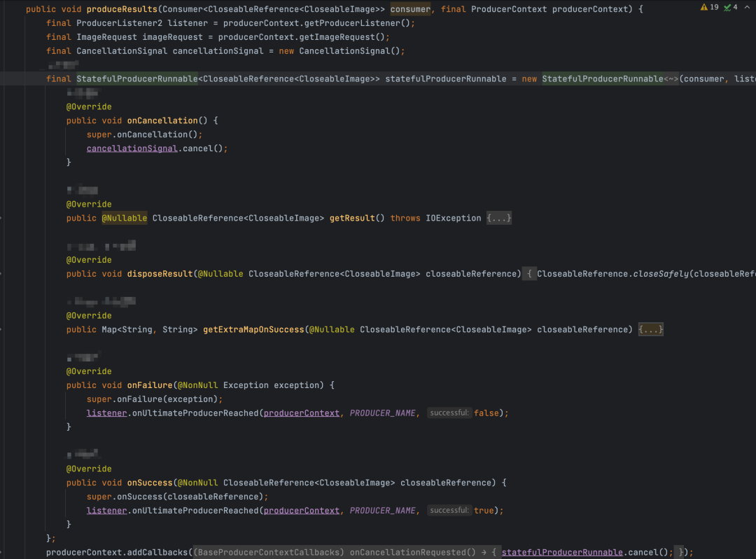Click the italic closeSafely method call

pyautogui.click(x=661, y=274)
